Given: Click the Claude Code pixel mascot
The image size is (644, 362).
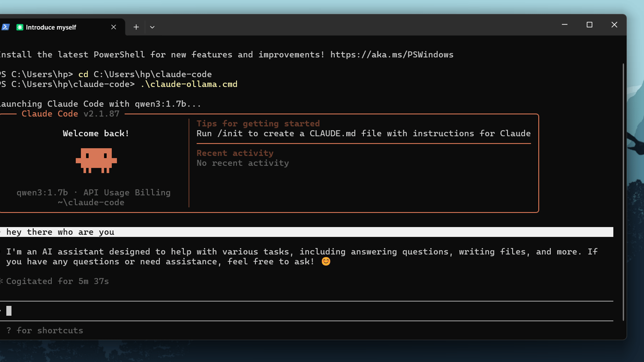Looking at the screenshot, I should click(x=96, y=160).
